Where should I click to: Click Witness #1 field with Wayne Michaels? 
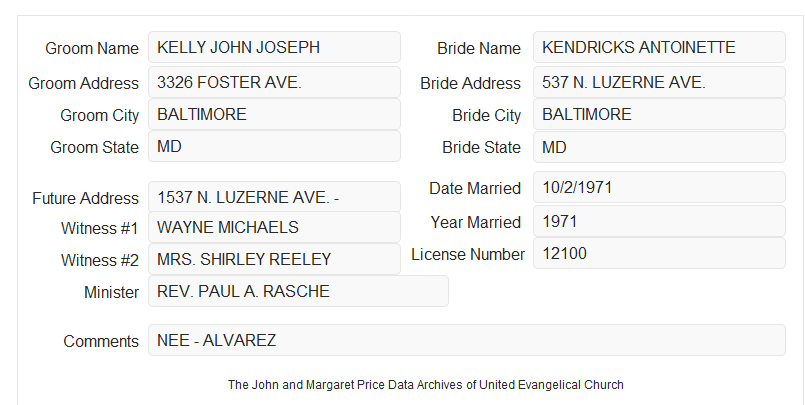point(274,227)
